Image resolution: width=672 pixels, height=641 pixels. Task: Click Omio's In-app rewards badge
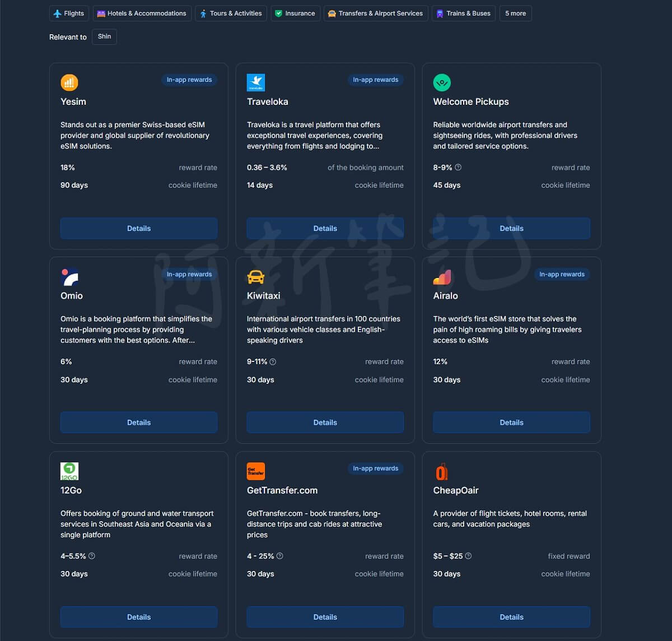(189, 274)
